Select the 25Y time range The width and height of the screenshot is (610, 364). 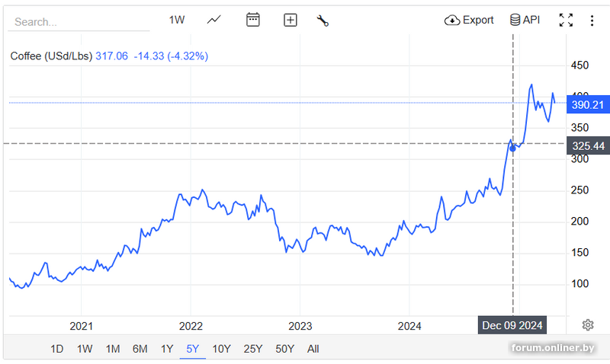coord(253,349)
